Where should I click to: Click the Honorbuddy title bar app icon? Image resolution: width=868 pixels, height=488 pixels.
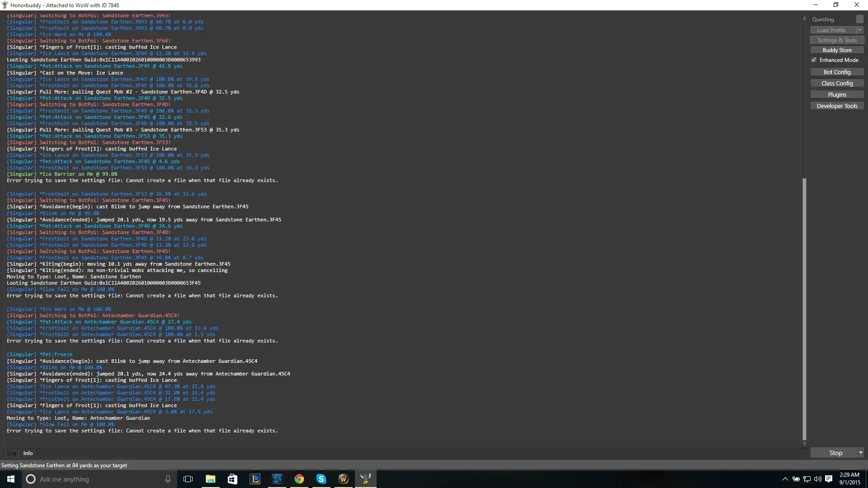[5, 5]
